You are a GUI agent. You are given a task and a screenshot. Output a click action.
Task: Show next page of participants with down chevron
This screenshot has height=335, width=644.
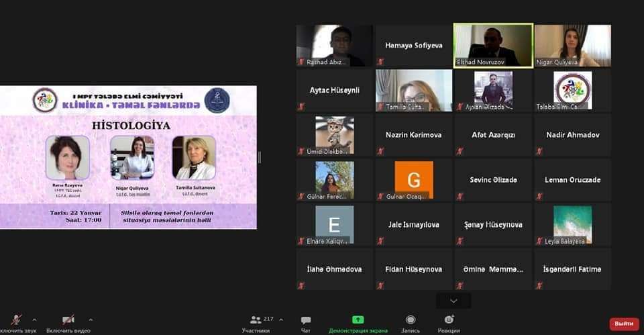pos(453,301)
